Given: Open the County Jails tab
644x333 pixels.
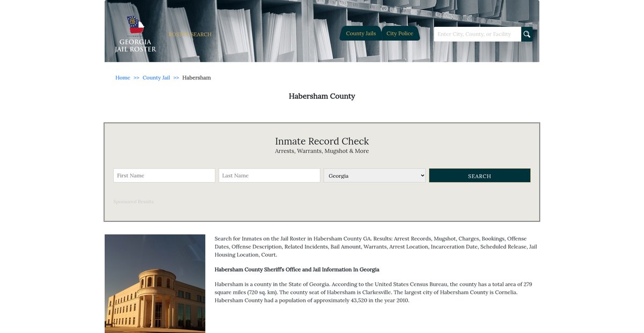Looking at the screenshot, I should click(x=361, y=33).
